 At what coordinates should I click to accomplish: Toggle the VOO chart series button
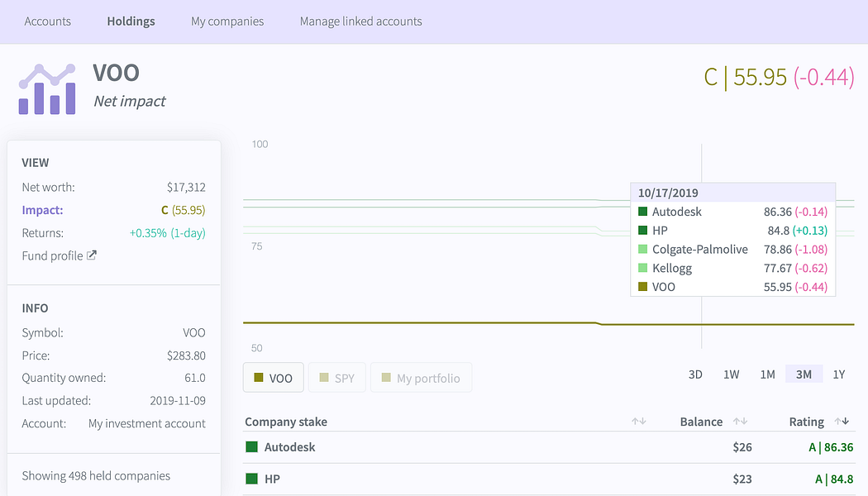click(x=274, y=378)
